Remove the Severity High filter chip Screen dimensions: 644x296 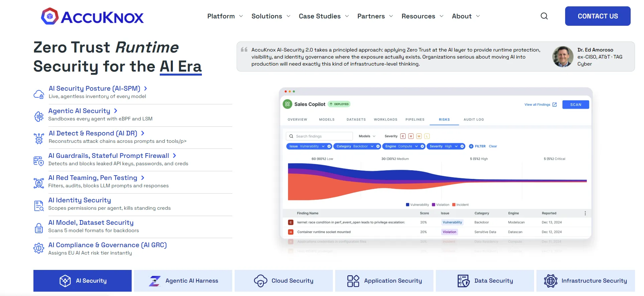click(462, 146)
